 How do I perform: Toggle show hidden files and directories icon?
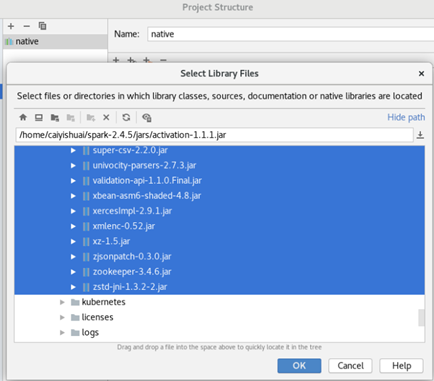pos(146,117)
